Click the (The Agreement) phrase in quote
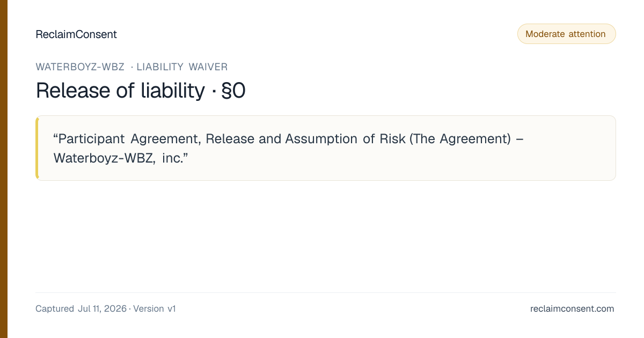This screenshot has width=644, height=338. (x=460, y=138)
